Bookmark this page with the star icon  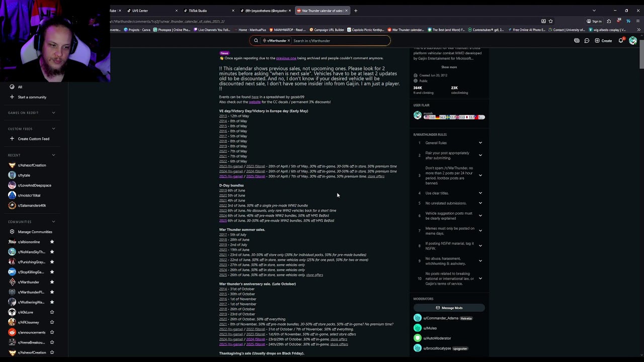(x=550, y=21)
